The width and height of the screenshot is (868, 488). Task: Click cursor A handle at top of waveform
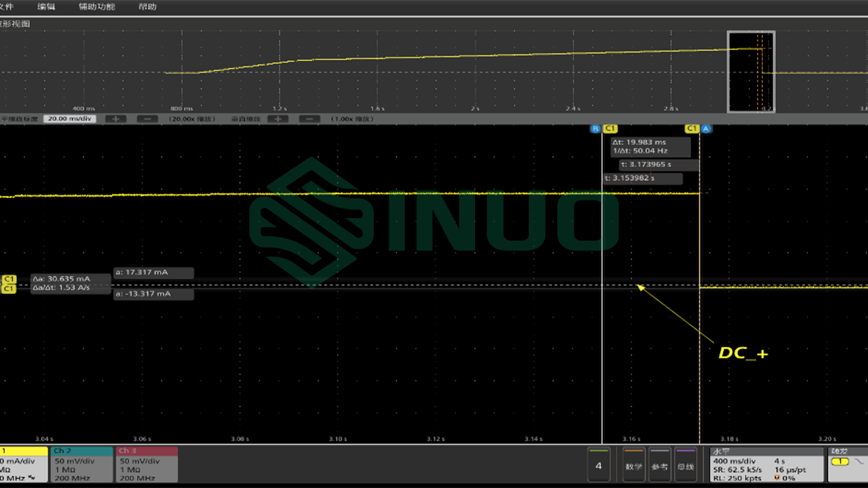706,129
